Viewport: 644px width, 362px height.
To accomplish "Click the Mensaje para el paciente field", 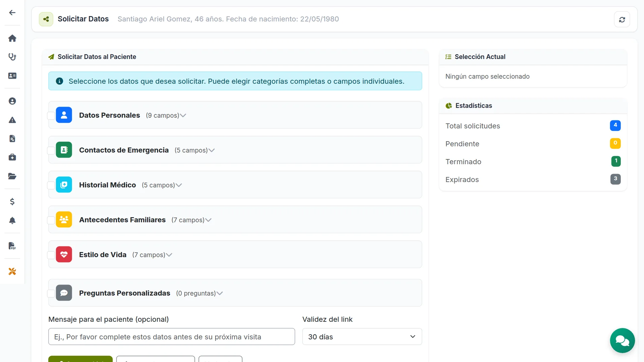I will (172, 337).
